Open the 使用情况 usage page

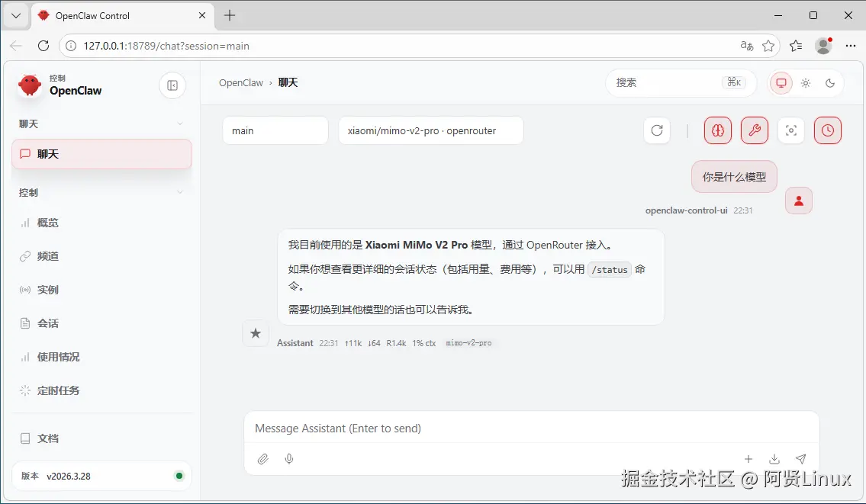pos(101,357)
